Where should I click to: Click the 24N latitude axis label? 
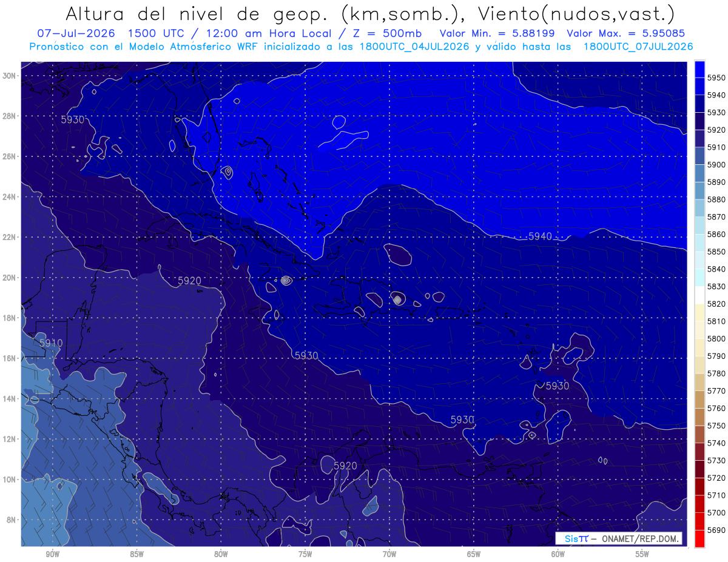[10, 197]
